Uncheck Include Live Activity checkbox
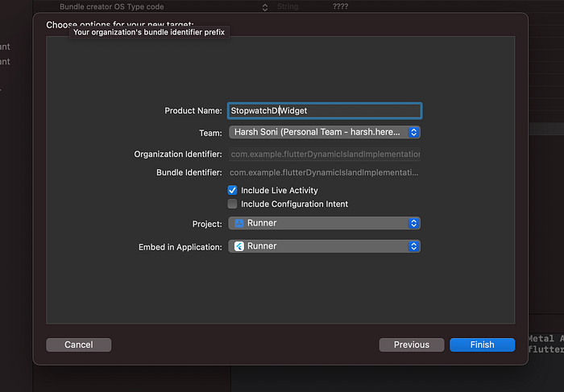Screen dimensions: 564x392 (232, 190)
